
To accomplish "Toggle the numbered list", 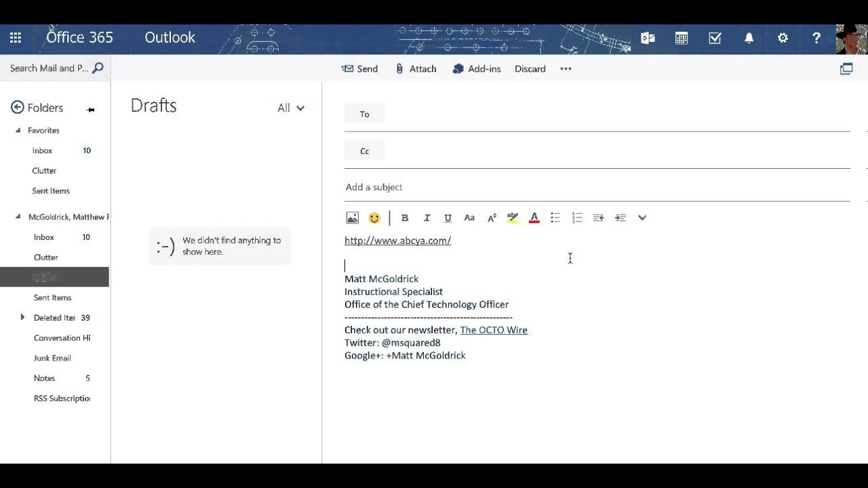I will pyautogui.click(x=577, y=218).
